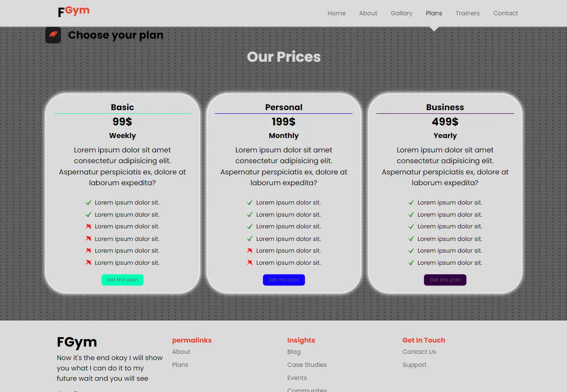
Task: Click first green checkmark in Basic plan
Action: pos(89,203)
